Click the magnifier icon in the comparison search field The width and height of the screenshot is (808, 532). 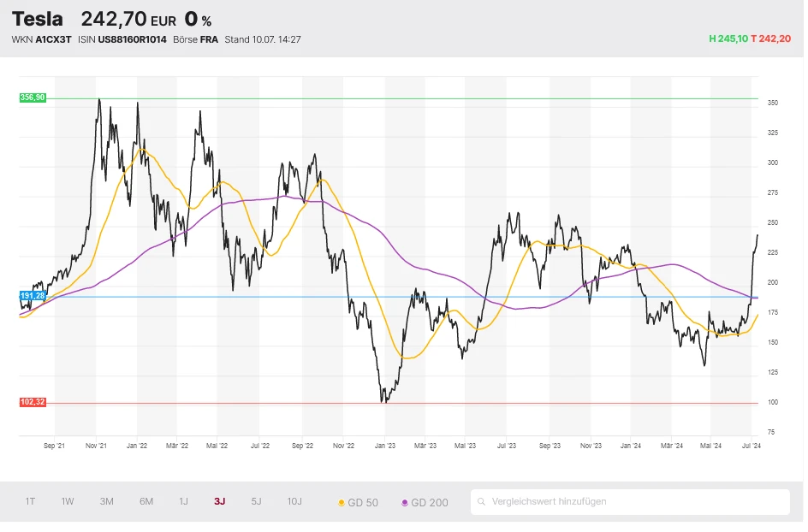click(483, 502)
